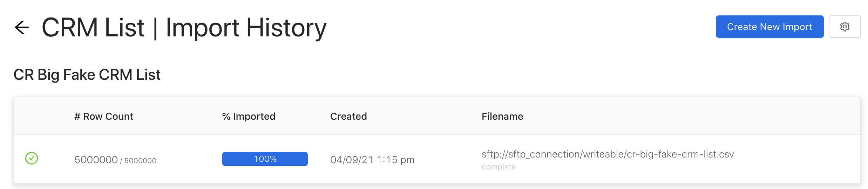Click the large 5000000 imported row count

(96, 160)
